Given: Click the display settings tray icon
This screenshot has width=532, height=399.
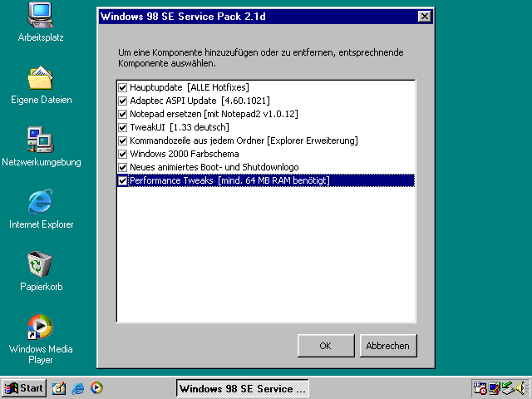Looking at the screenshot, I should (495, 388).
